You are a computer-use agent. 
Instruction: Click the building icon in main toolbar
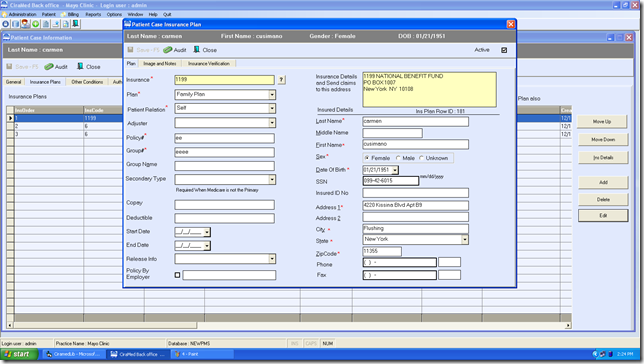46,24
